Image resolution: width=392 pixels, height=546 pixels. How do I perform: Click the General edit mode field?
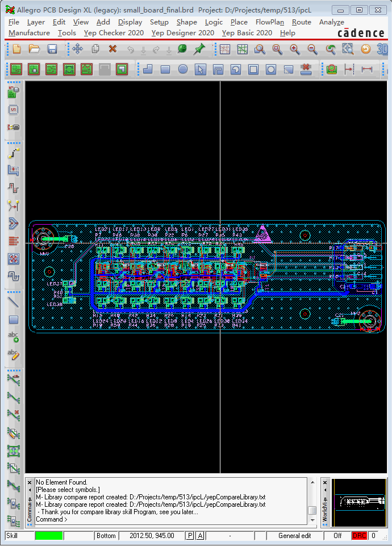pyautogui.click(x=295, y=536)
